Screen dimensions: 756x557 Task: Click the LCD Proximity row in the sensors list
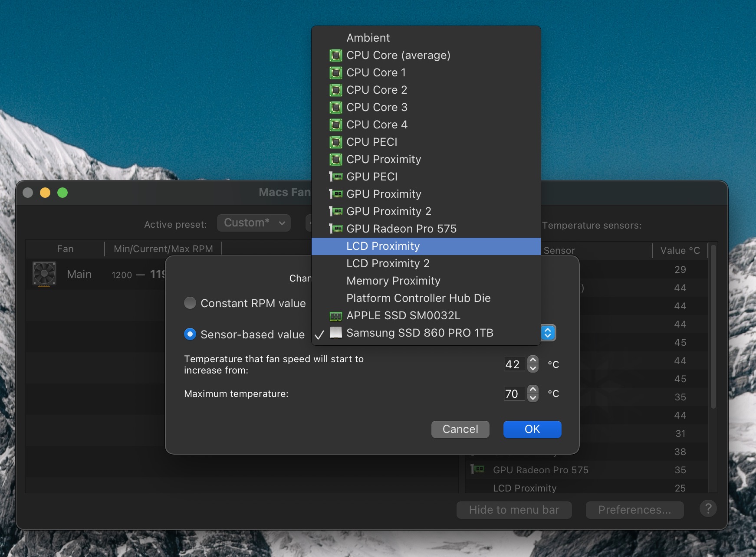(x=587, y=488)
